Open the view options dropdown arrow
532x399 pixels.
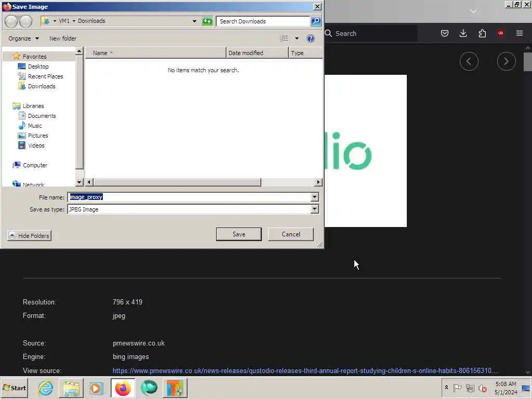(297, 38)
